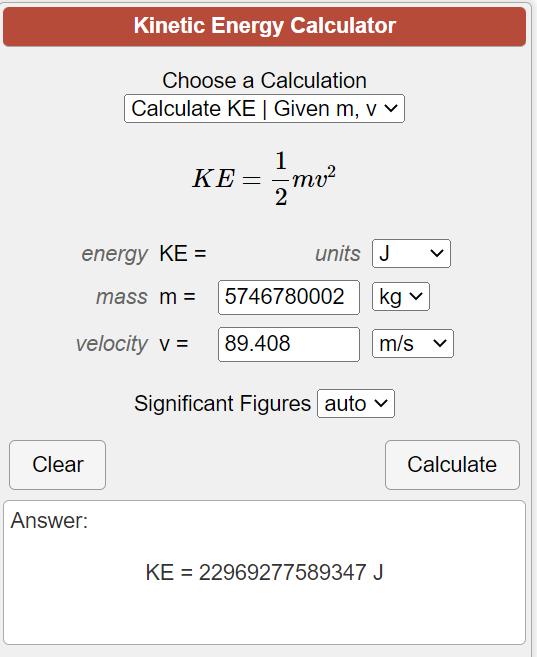This screenshot has width=537, height=657.
Task: Open the Choose a Calculation dropdown
Action: click(264, 109)
